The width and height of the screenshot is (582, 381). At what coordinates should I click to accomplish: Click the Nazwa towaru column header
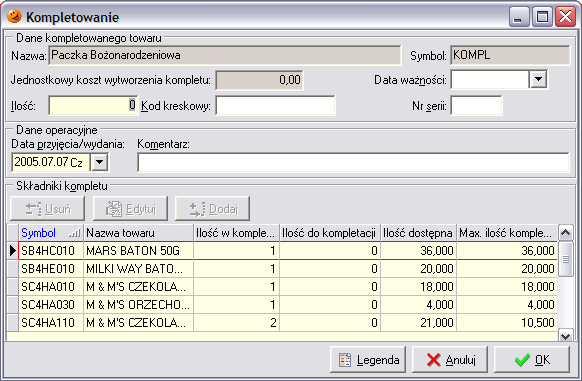(138, 233)
